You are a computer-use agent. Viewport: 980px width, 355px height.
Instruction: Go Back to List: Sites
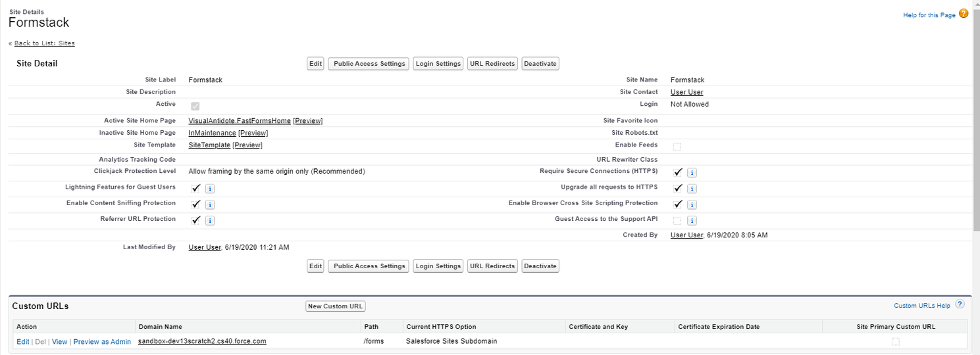click(x=45, y=43)
